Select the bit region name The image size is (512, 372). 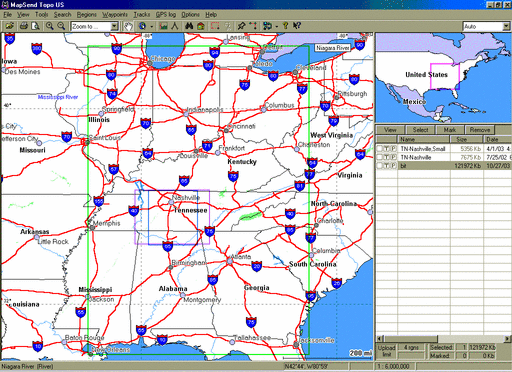tap(403, 166)
